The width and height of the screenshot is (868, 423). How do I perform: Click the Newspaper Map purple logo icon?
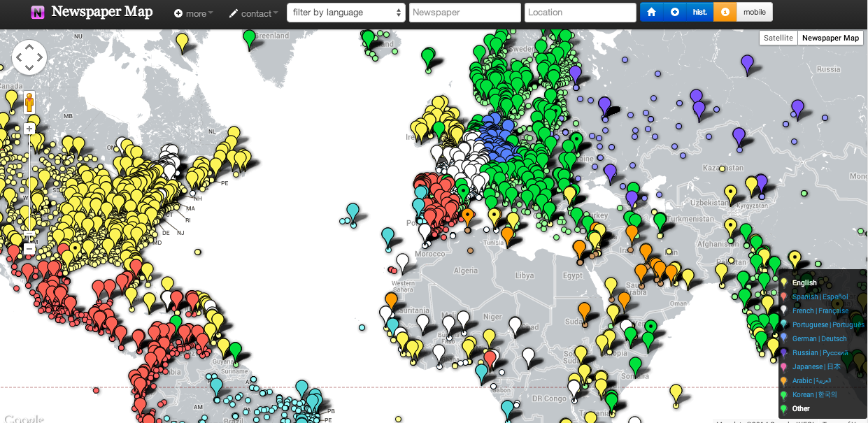click(x=38, y=12)
